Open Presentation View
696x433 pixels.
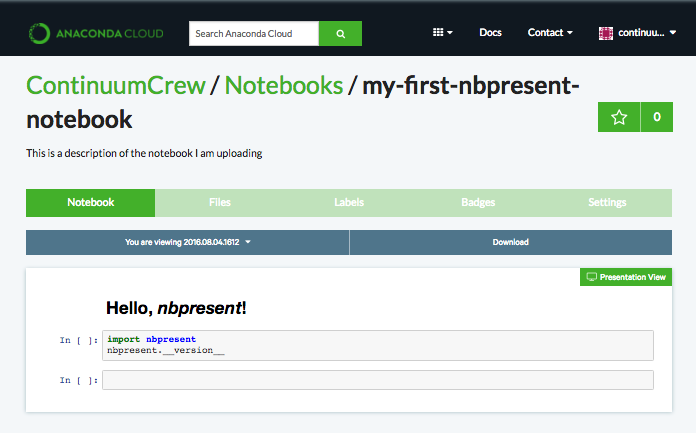coord(626,277)
